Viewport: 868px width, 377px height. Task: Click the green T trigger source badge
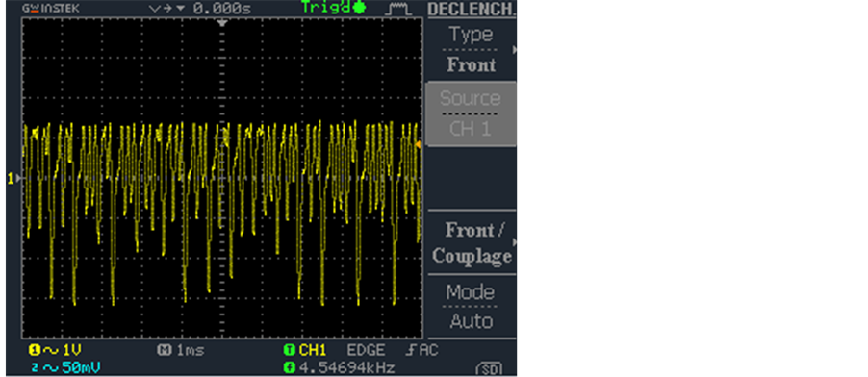[289, 350]
